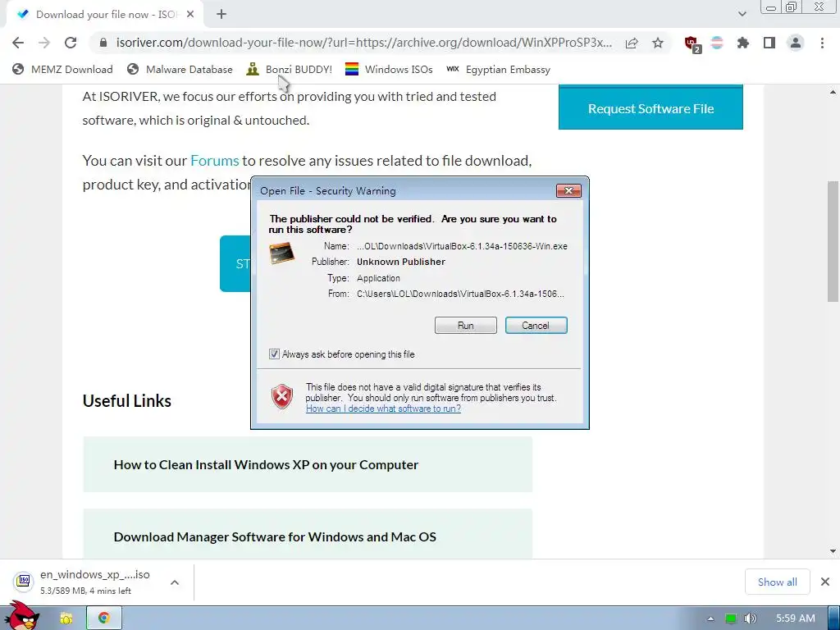Image resolution: width=840 pixels, height=630 pixels.
Task: Click the red shield warning icon
Action: coord(282,396)
